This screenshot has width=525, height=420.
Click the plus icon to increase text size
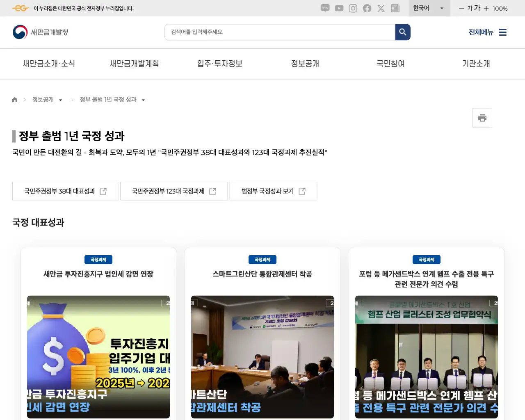486,8
